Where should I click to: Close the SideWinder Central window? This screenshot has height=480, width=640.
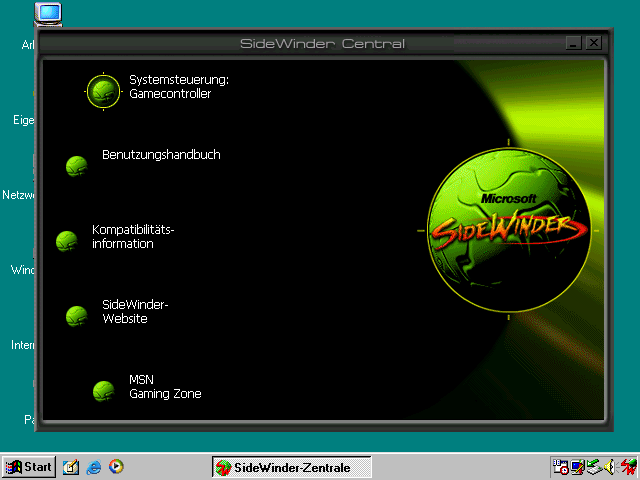tap(594, 43)
